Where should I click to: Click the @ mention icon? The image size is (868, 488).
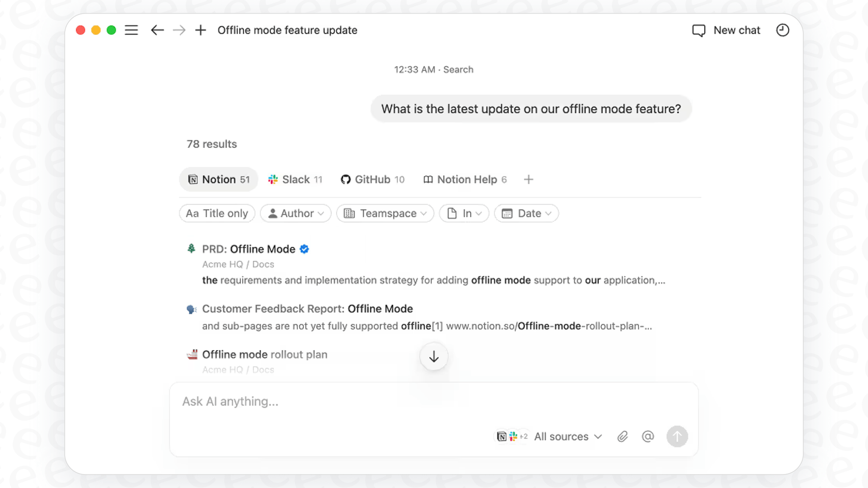(648, 436)
